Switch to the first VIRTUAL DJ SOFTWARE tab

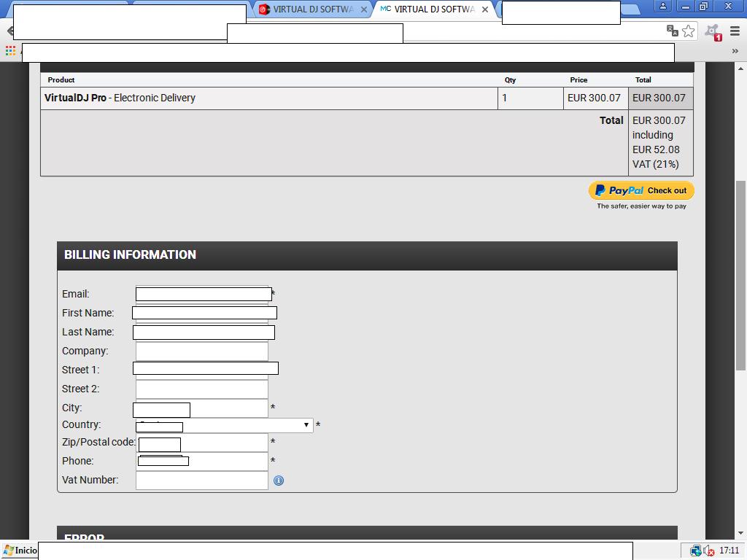(x=312, y=9)
